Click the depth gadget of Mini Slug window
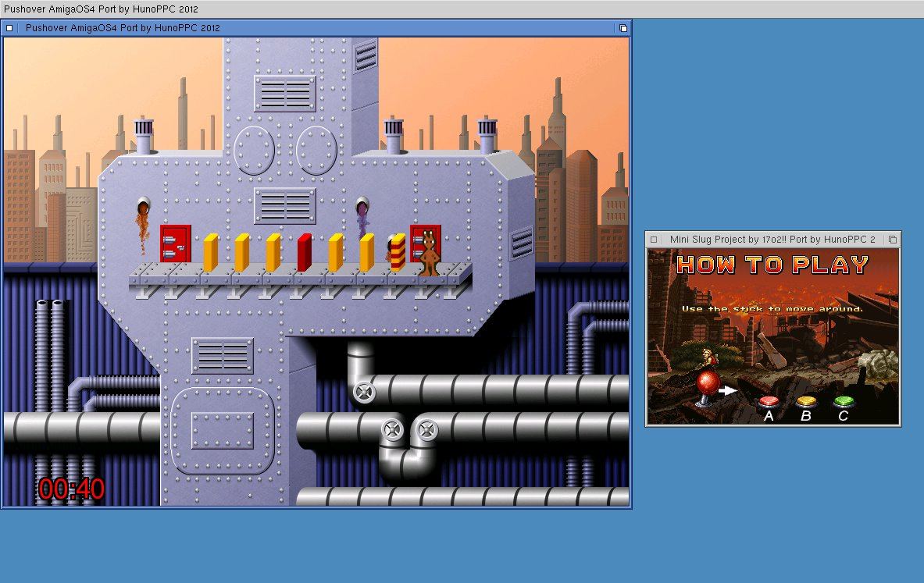 [893, 240]
